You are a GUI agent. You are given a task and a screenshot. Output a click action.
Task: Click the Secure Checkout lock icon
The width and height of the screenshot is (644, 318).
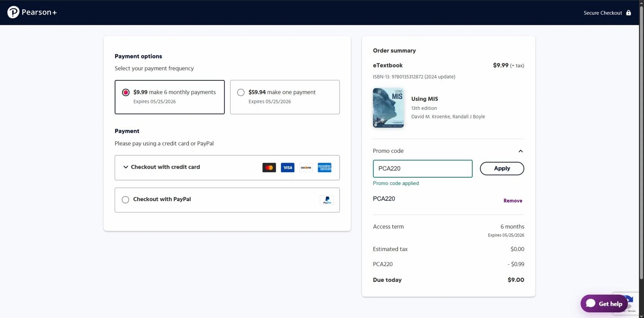[x=629, y=13]
